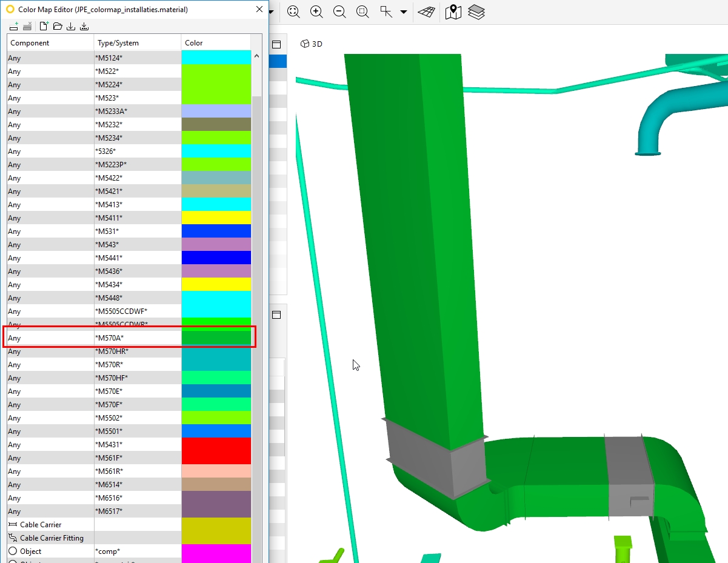Pick the olive color for *M5232*
This screenshot has width=728, height=563.
(216, 124)
